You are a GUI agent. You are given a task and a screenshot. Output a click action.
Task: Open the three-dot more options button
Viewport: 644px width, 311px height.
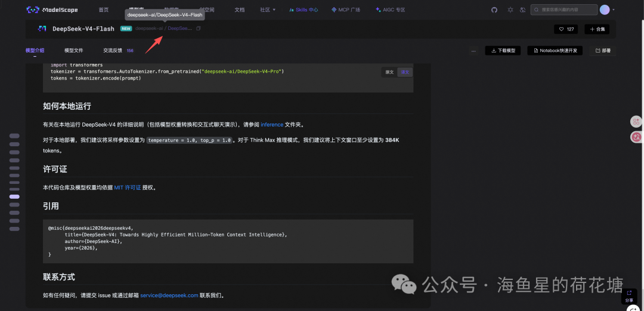pos(473,51)
